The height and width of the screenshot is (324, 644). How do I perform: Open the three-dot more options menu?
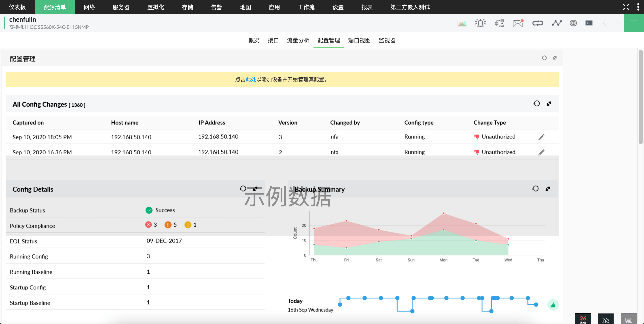638,7
